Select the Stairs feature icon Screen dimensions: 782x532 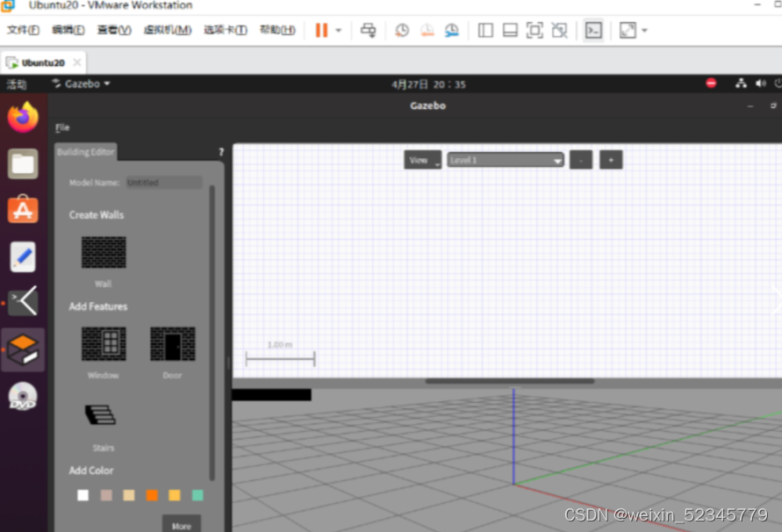pyautogui.click(x=101, y=414)
